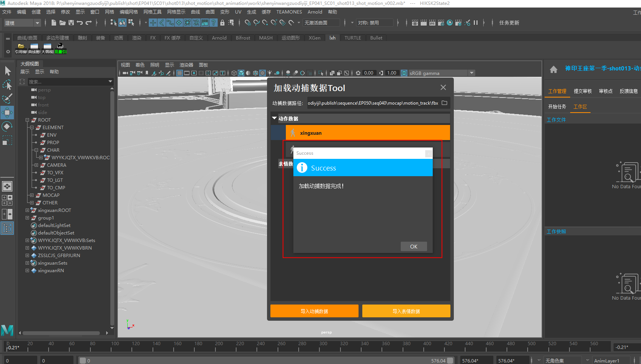641x364 pixels.
Task: Click the 导入表情数据 button
Action: [x=406, y=311]
